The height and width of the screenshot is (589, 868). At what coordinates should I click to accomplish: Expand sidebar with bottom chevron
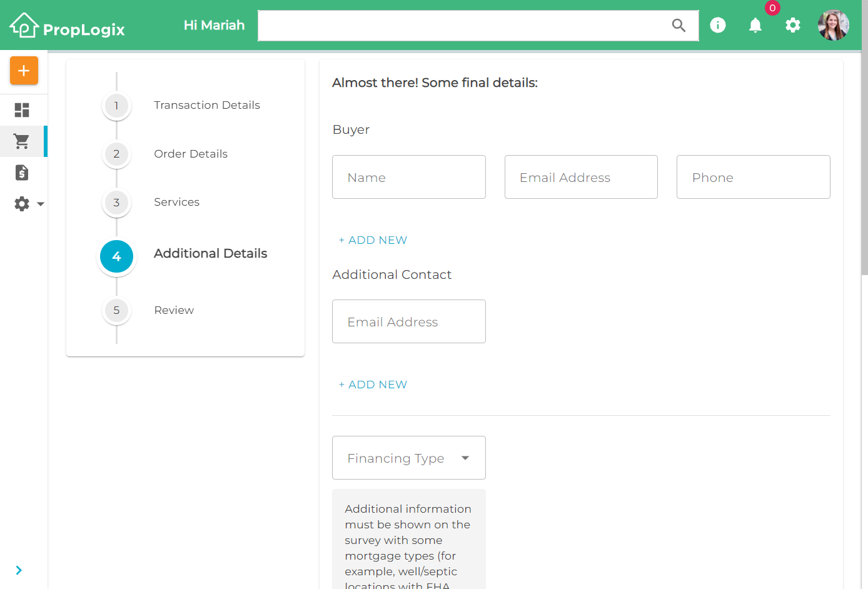click(19, 570)
